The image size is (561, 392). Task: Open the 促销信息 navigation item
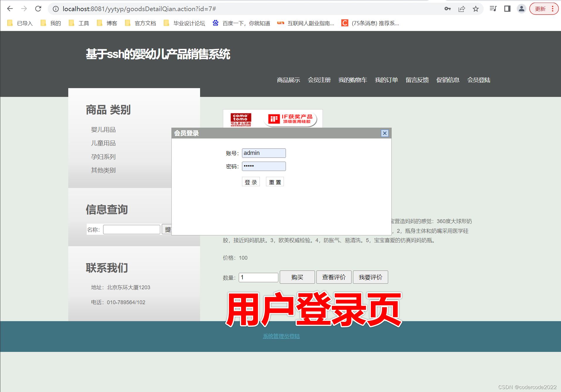448,80
